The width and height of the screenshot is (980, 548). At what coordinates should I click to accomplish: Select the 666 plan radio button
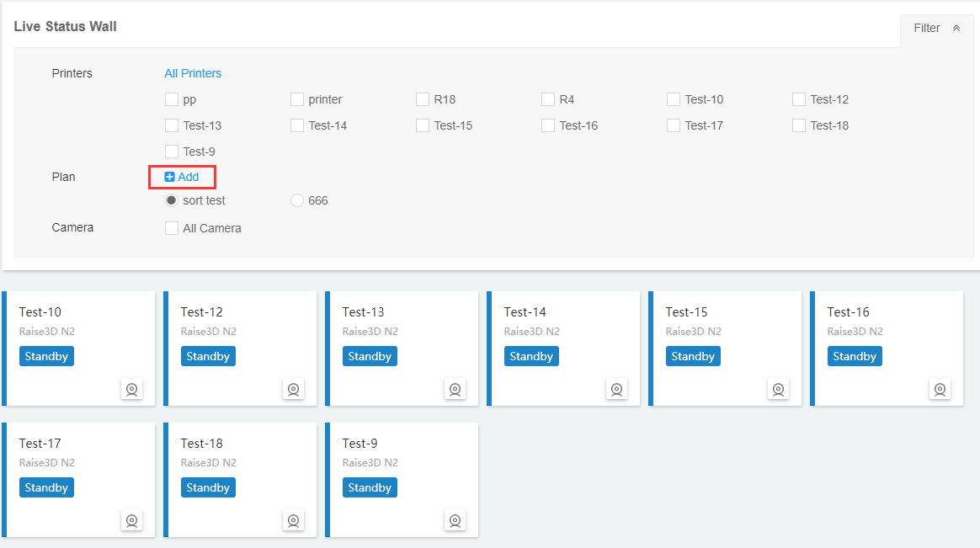click(297, 200)
